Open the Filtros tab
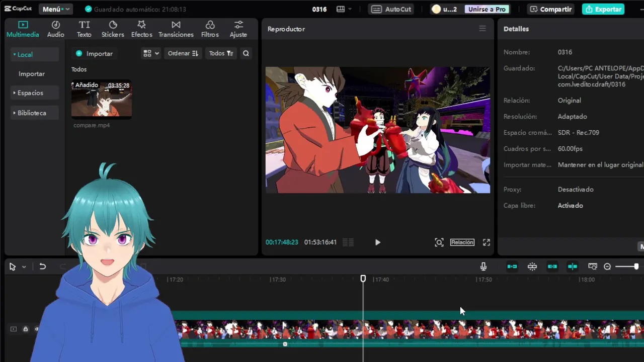The width and height of the screenshot is (644, 362). (210, 29)
